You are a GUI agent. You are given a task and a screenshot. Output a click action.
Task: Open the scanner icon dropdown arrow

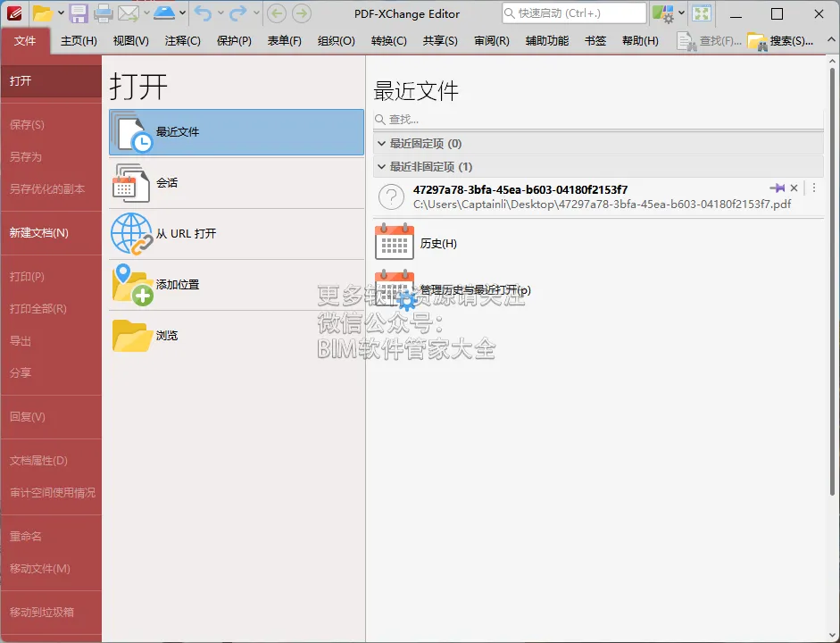pos(183,13)
